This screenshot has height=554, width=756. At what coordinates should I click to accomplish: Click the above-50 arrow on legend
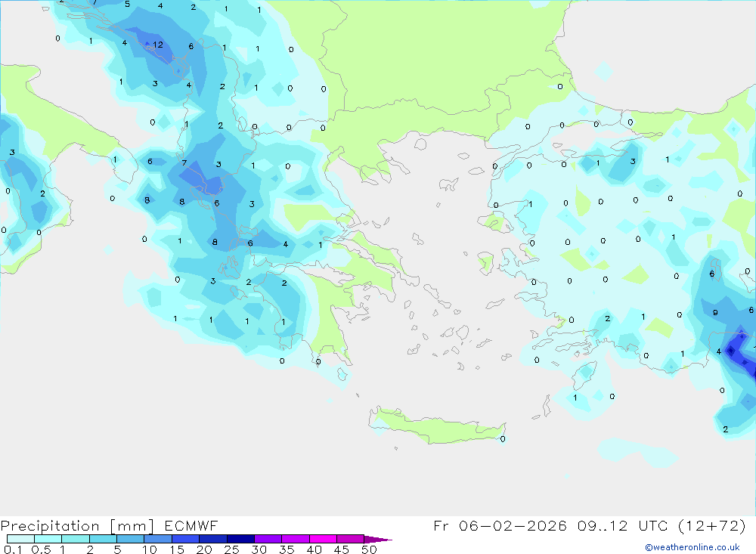377,540
